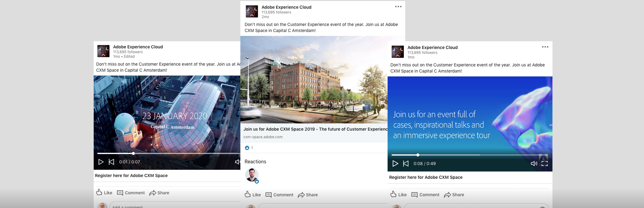Open Register link below the 0:49 video
Image resolution: width=644 pixels, height=208 pixels.
(426, 177)
